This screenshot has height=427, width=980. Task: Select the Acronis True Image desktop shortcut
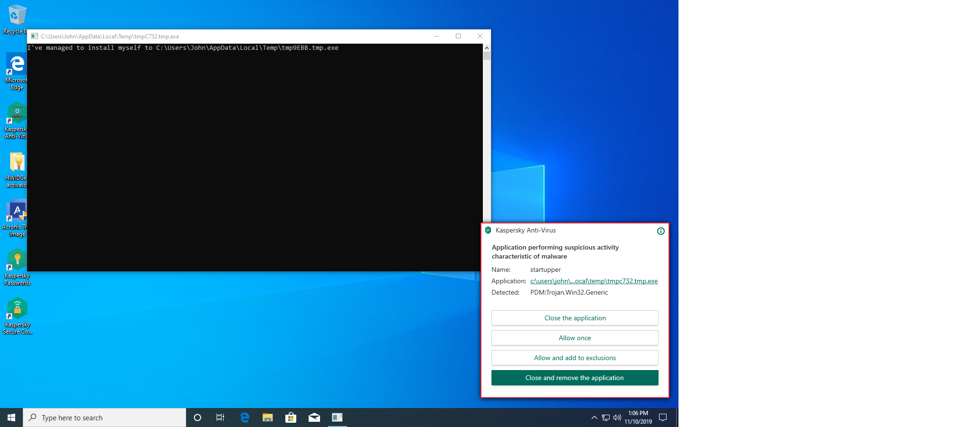tap(14, 219)
